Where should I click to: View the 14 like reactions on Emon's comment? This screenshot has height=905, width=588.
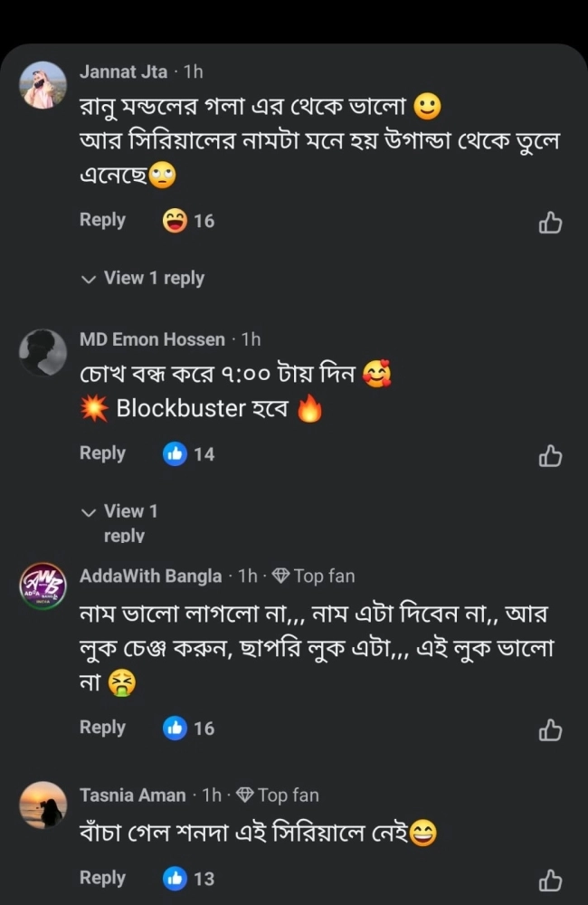188,453
